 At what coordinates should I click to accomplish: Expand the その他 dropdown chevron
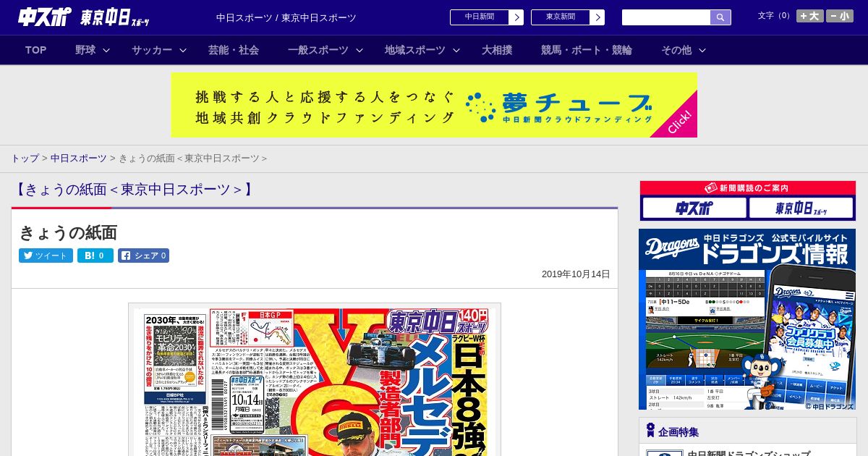(x=702, y=50)
